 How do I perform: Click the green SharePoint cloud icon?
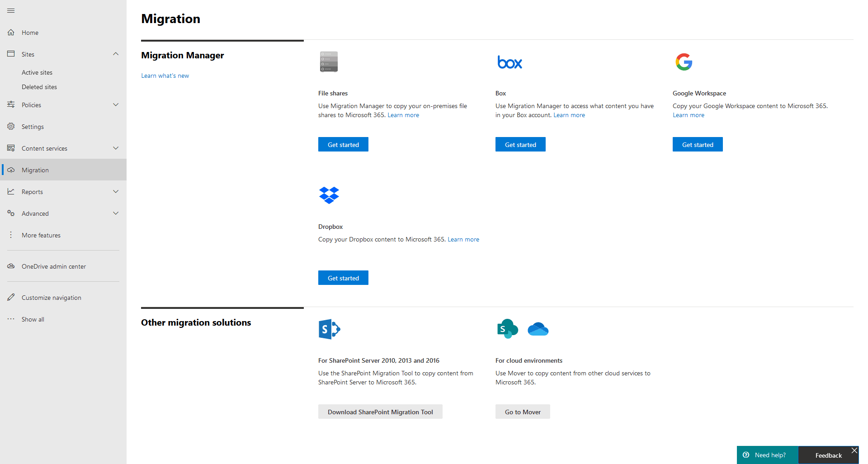point(507,329)
